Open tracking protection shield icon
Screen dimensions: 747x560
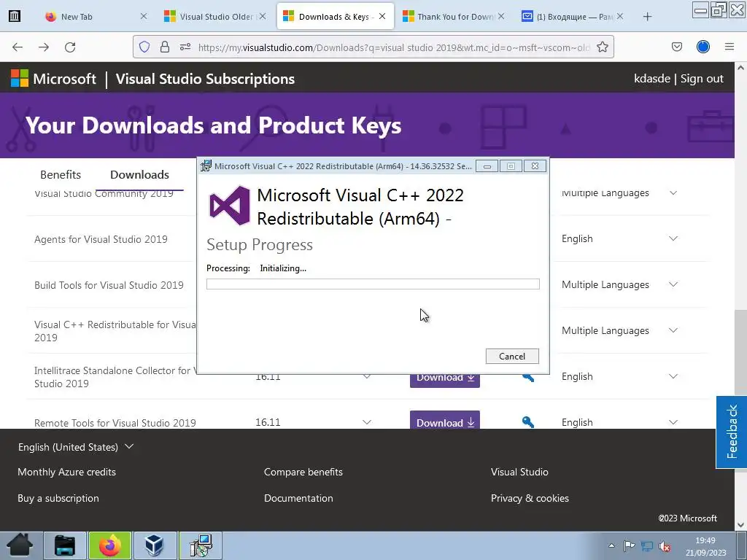(144, 47)
